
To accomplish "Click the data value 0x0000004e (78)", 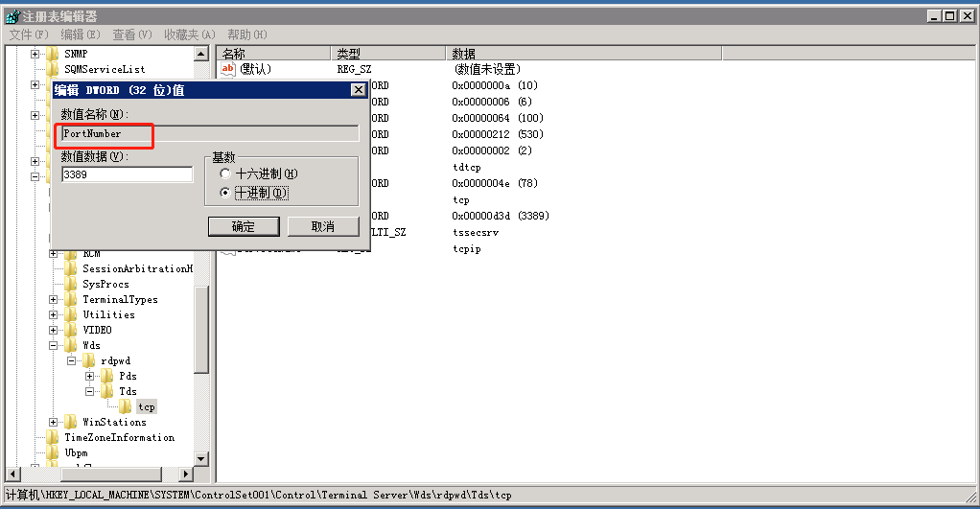I will [495, 183].
